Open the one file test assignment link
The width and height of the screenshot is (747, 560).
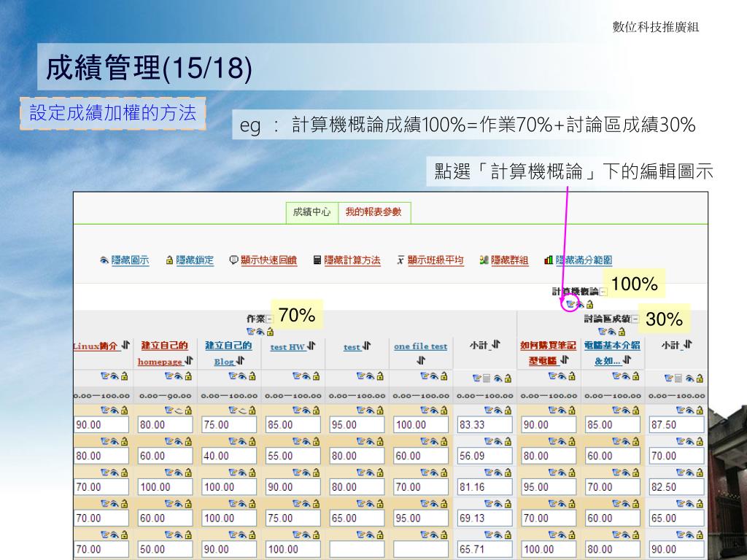click(421, 346)
